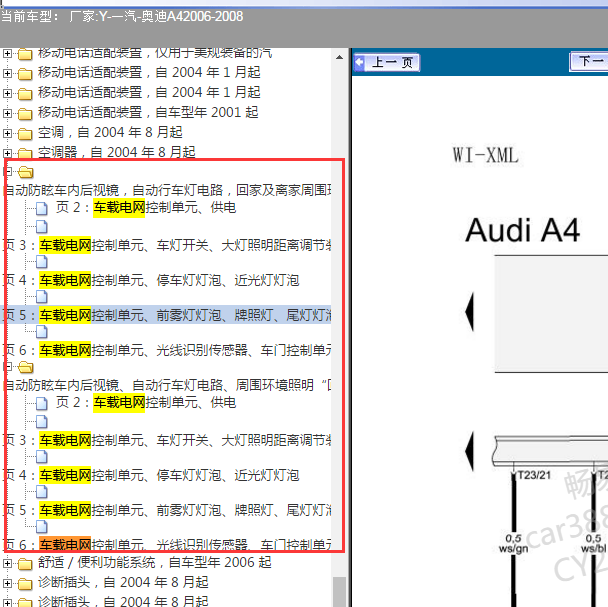Select 空调，自 2004 年 8 月起 label
This screenshot has width=608, height=607.
(x=110, y=133)
